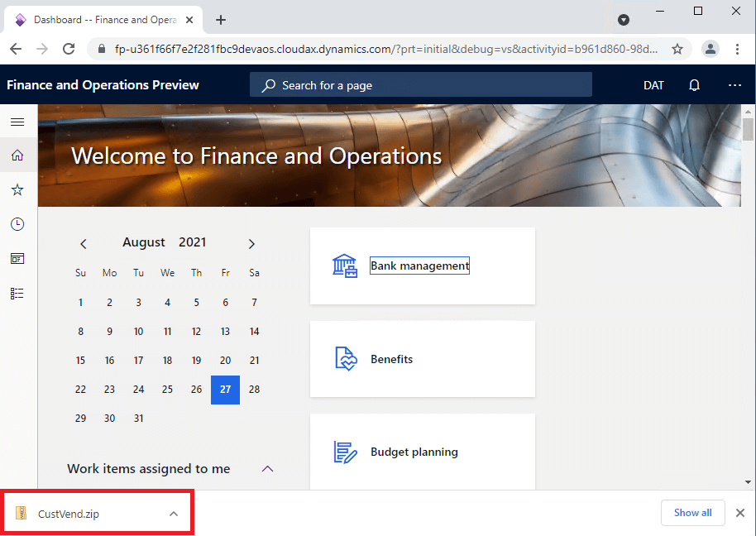The width and height of the screenshot is (756, 536).
Task: Open the tab search dropdown circle icon
Action: tap(624, 20)
